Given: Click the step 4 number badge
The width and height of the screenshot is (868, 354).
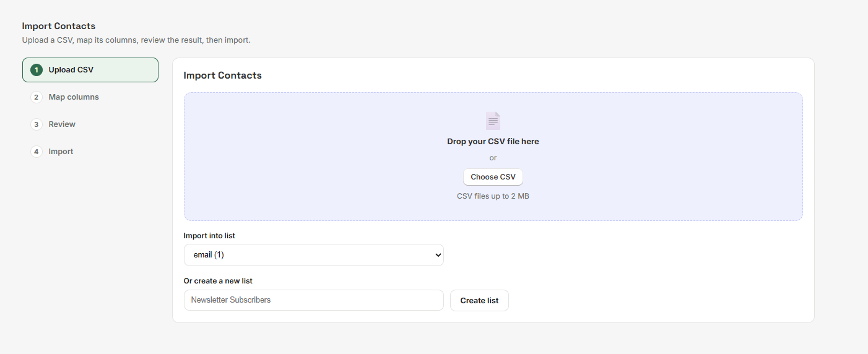Looking at the screenshot, I should [37, 152].
